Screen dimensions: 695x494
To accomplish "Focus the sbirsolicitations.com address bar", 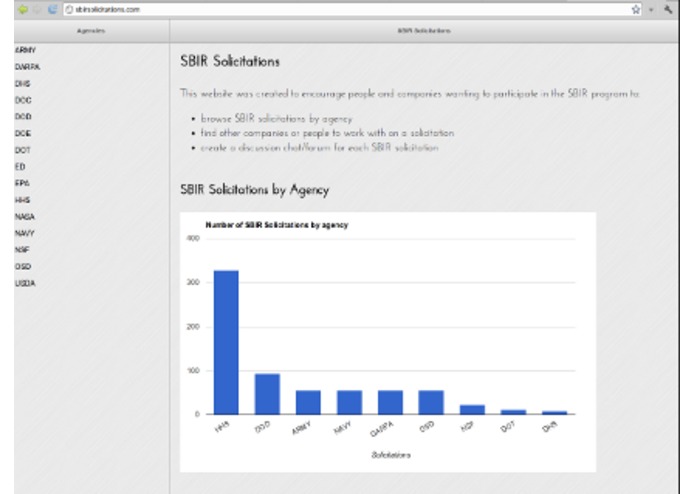I will point(353,9).
